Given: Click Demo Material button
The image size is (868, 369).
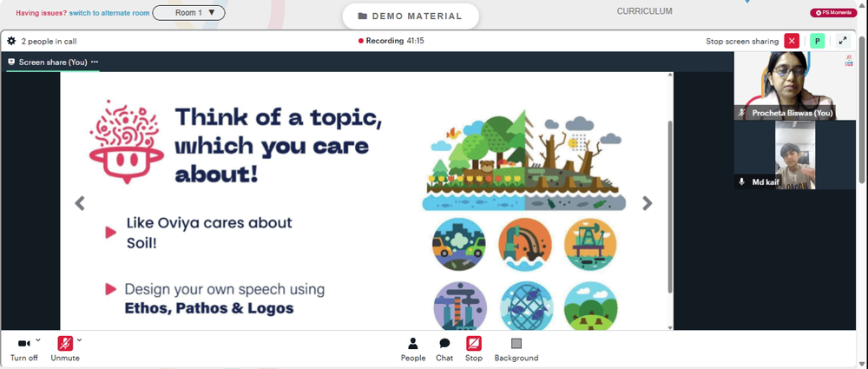Looking at the screenshot, I should (411, 16).
